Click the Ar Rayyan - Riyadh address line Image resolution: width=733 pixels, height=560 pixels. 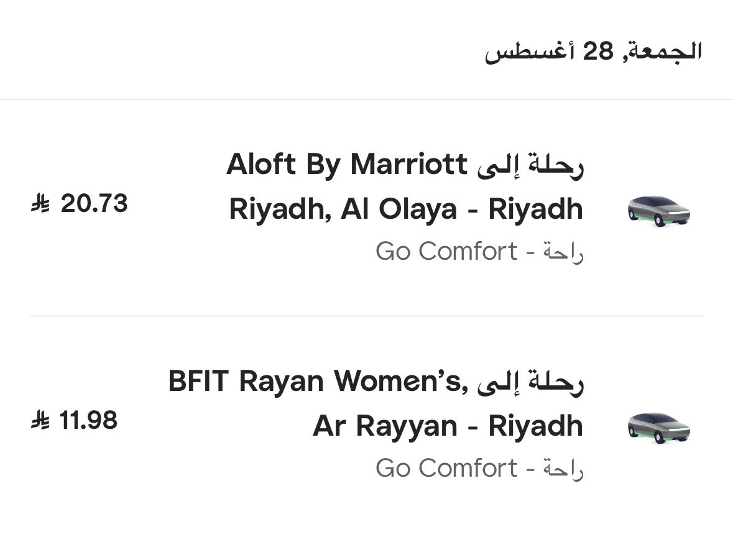point(448,426)
